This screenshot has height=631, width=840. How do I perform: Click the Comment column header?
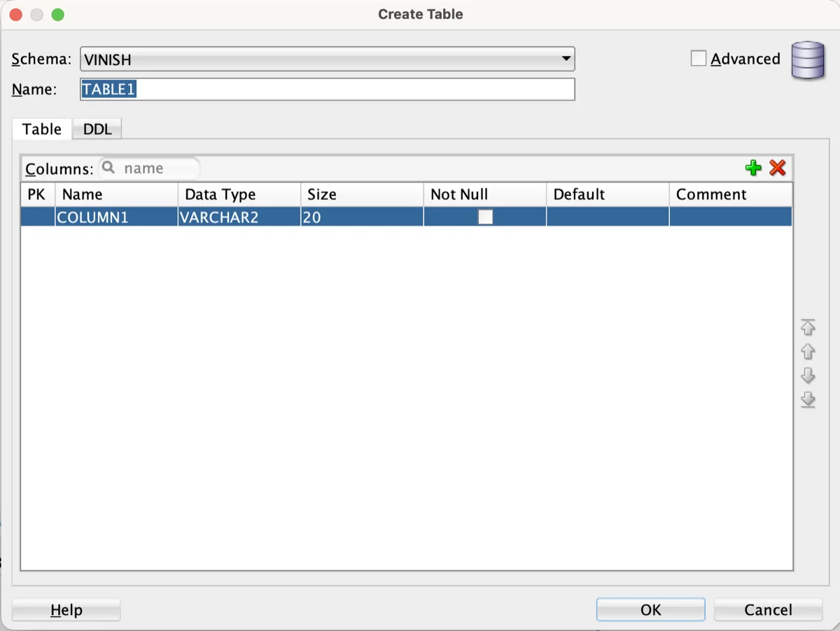point(731,195)
